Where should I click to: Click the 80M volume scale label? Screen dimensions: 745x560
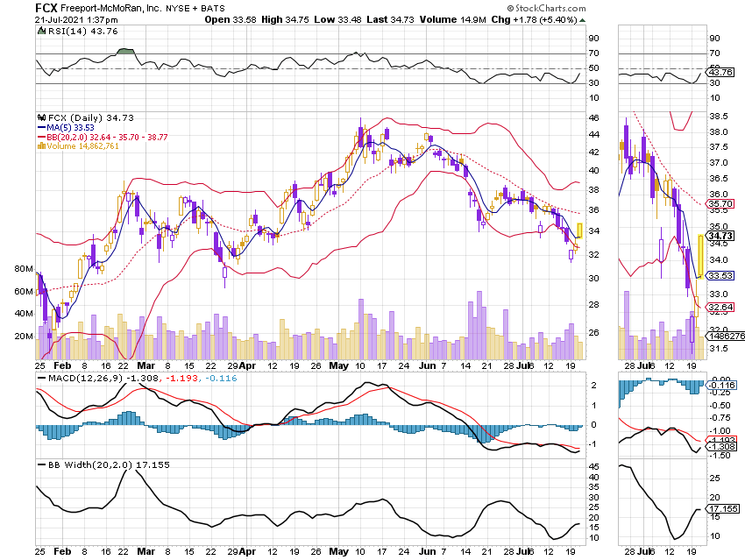tap(25, 269)
